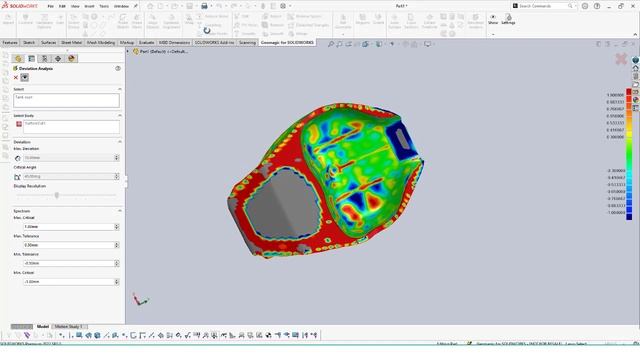Open the DimXpertManager tab
Image resolution: width=640 pixels, height=360 pixels.
point(58,59)
